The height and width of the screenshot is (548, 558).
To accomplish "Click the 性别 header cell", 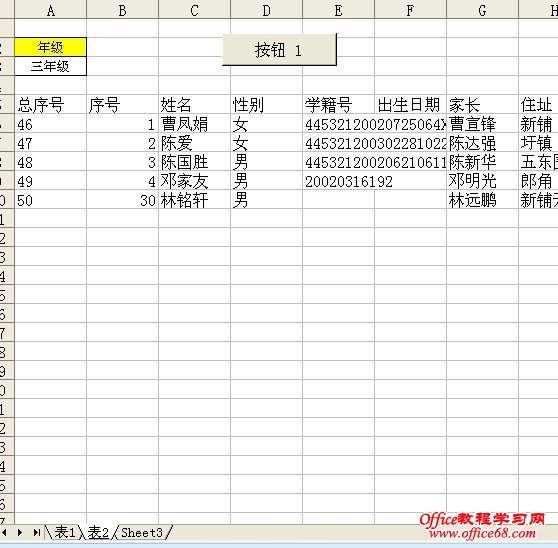I will click(267, 104).
